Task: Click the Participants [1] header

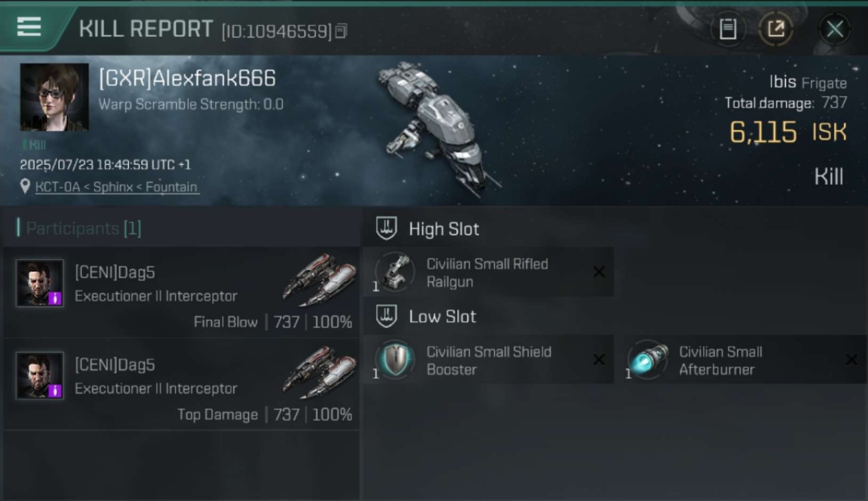Action: pos(83,228)
